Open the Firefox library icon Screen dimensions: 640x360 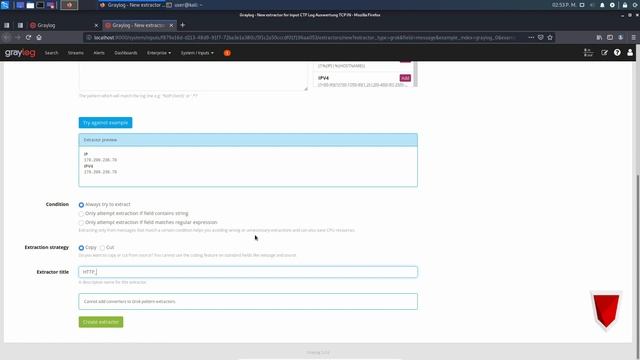tap(599, 38)
